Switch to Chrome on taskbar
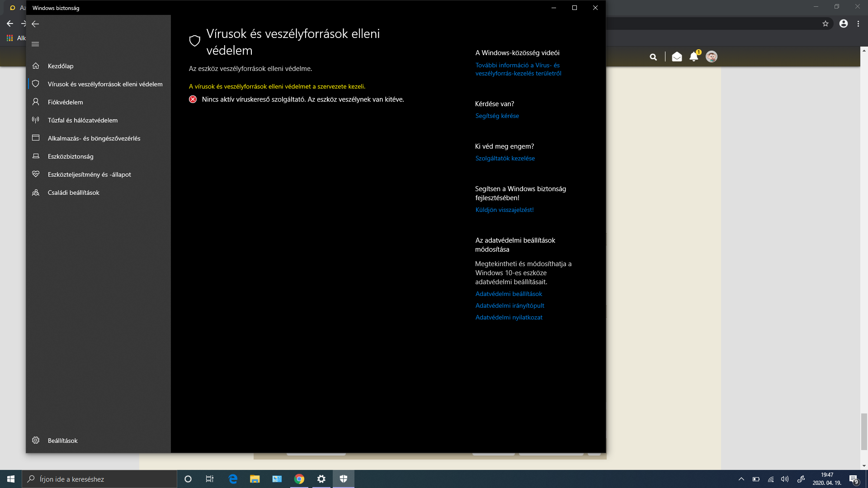This screenshot has width=868, height=488. [x=299, y=479]
